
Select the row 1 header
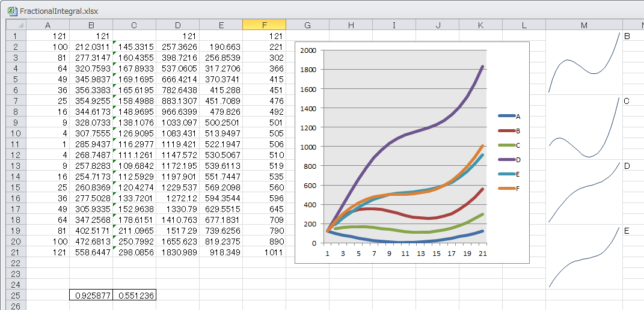coord(16,35)
